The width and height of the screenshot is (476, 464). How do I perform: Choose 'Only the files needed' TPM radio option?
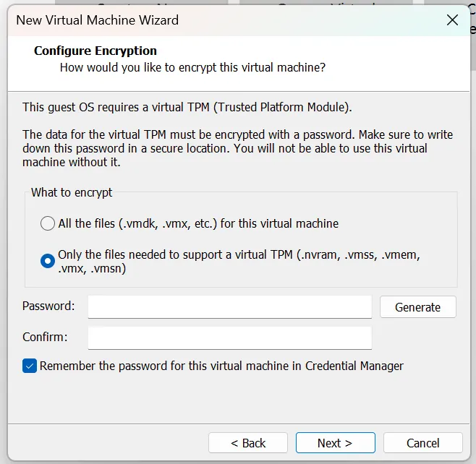[x=47, y=261]
